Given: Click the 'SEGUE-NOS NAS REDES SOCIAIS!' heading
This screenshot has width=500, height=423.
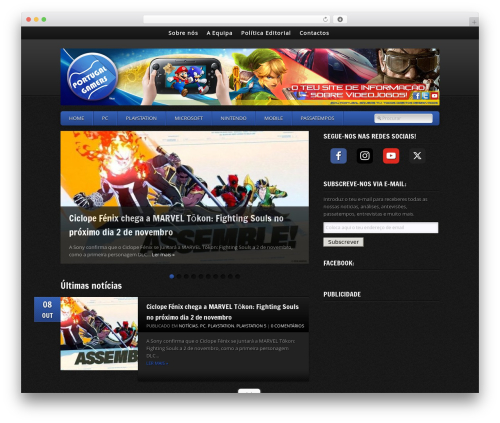Looking at the screenshot, I should tap(370, 136).
